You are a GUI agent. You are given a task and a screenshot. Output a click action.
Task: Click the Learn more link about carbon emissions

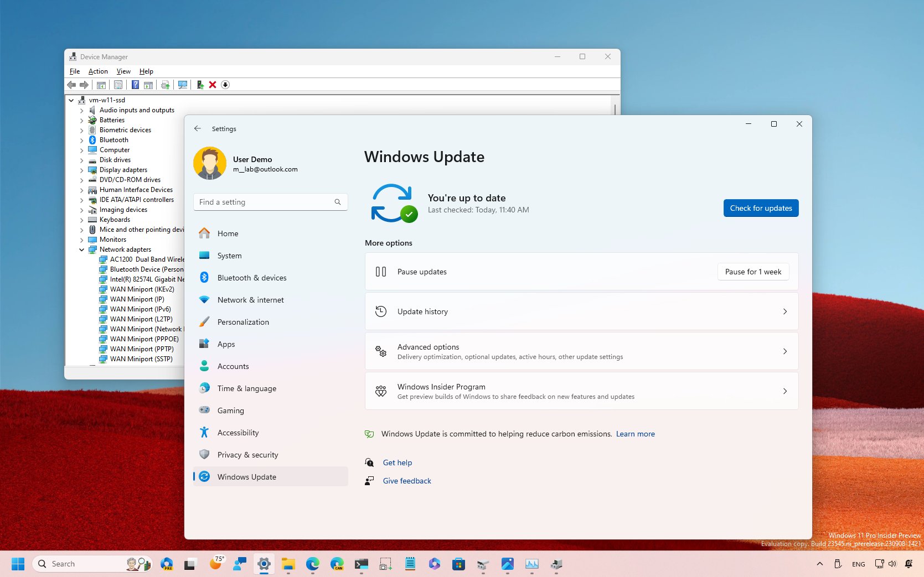click(x=635, y=434)
